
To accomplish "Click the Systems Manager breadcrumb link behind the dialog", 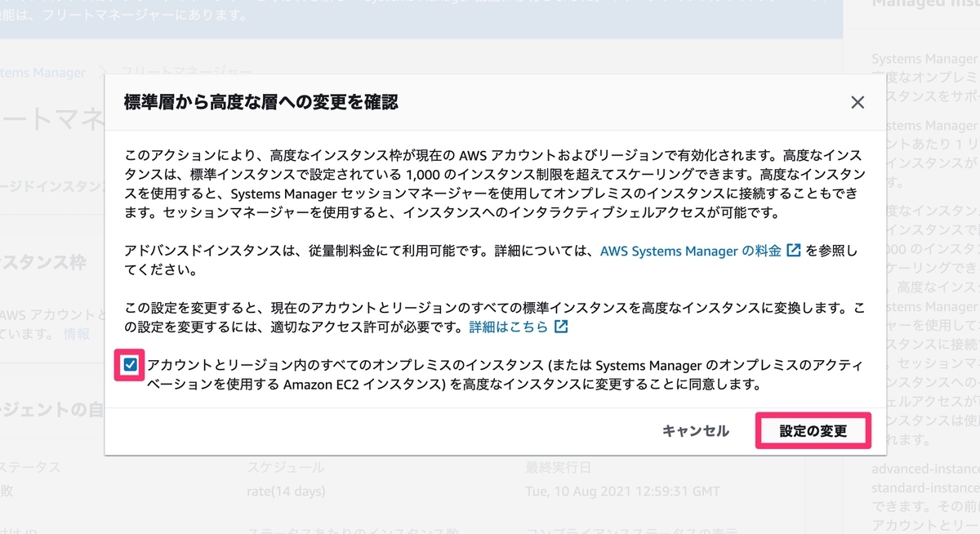I will coord(42,73).
